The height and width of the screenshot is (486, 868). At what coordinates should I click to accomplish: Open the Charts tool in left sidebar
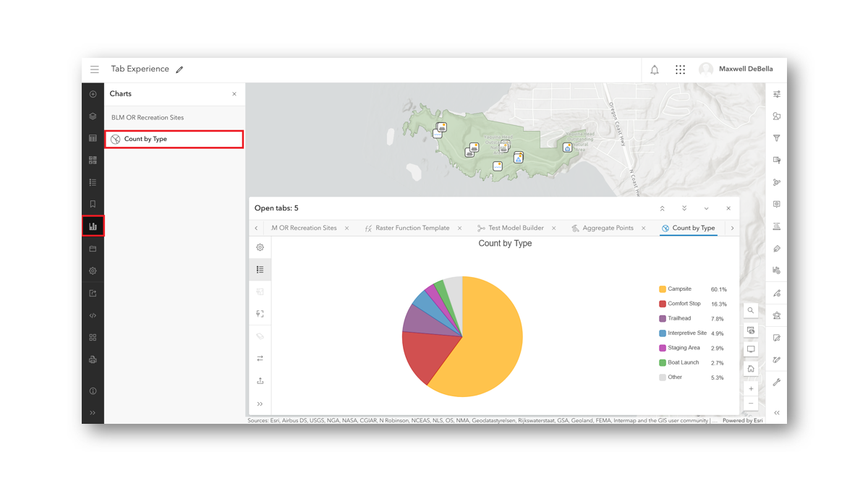[x=93, y=226]
